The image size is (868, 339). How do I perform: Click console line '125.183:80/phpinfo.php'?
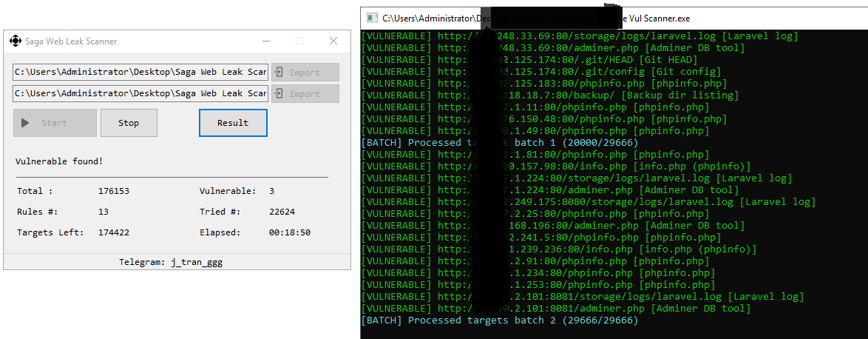[x=544, y=84]
